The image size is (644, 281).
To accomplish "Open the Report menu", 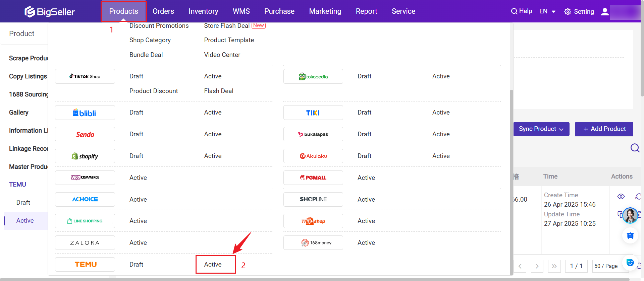I will pos(366,11).
